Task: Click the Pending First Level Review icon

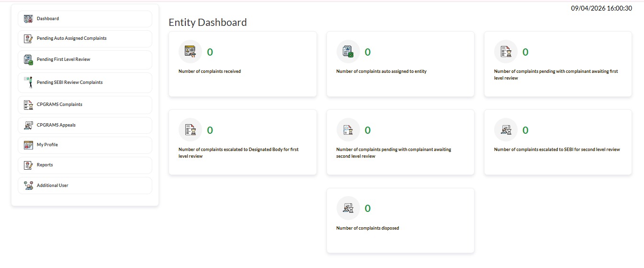Action: coord(28,60)
